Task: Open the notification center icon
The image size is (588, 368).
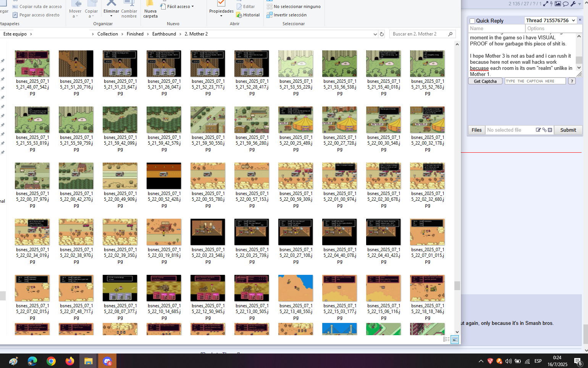Action: (x=578, y=361)
